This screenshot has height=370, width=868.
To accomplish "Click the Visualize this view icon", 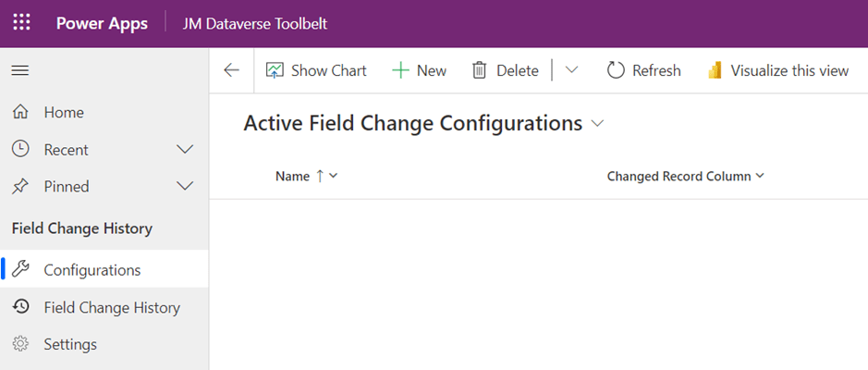I will tap(715, 71).
